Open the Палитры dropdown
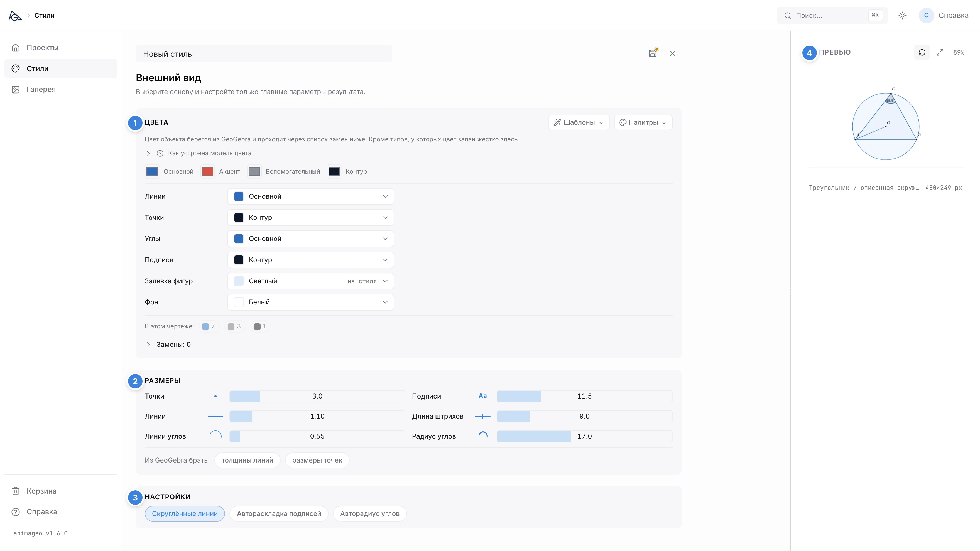 pos(643,122)
